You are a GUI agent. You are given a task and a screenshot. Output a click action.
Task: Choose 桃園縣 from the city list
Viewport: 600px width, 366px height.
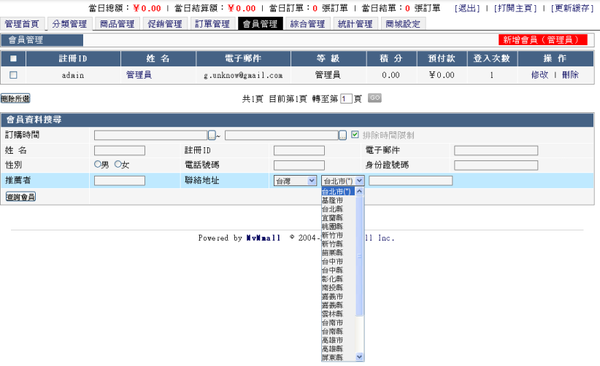click(x=332, y=227)
